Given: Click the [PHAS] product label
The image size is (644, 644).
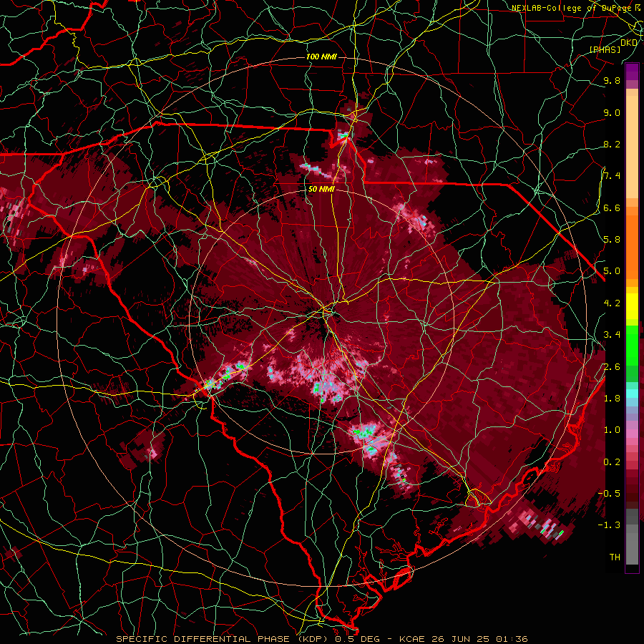Looking at the screenshot, I should point(605,49).
